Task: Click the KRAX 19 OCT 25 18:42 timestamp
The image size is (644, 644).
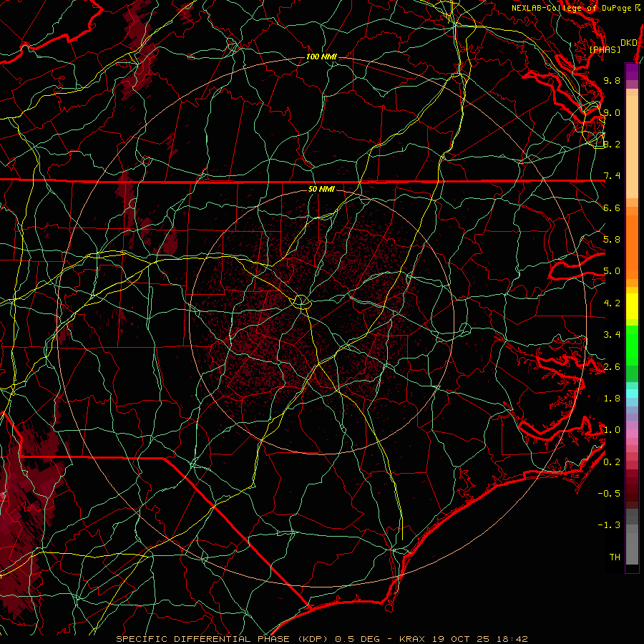Action: [463, 639]
